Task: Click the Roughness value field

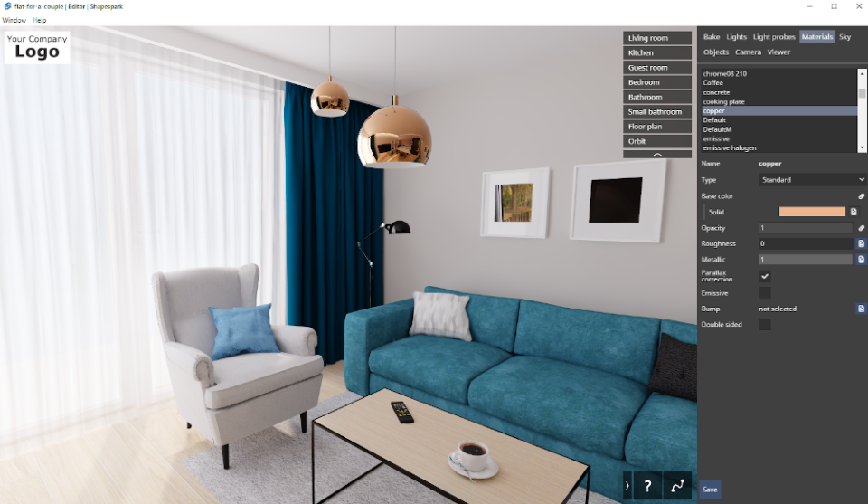Action: click(x=806, y=243)
